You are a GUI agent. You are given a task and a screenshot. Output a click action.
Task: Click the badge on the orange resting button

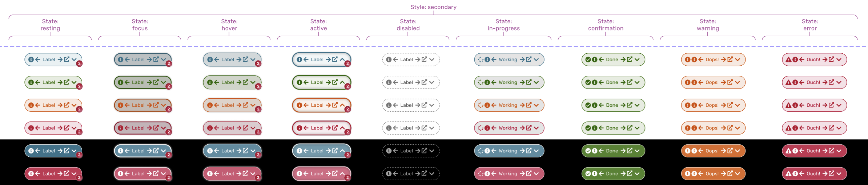[79, 109]
